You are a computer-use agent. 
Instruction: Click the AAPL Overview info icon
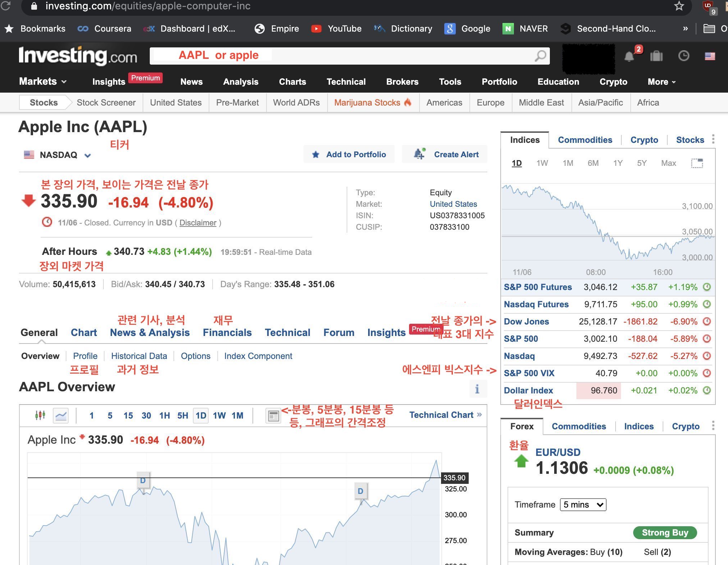(x=477, y=389)
